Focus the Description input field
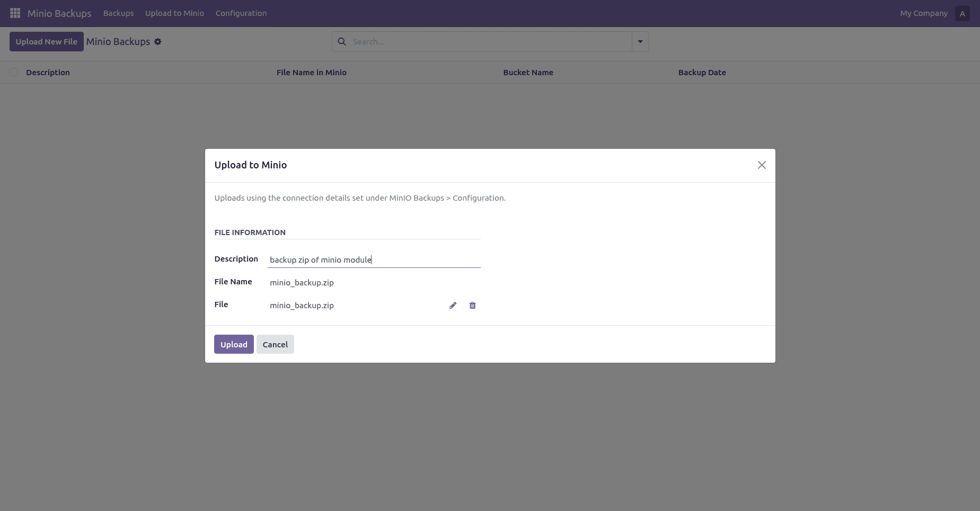980x511 pixels. tap(374, 259)
